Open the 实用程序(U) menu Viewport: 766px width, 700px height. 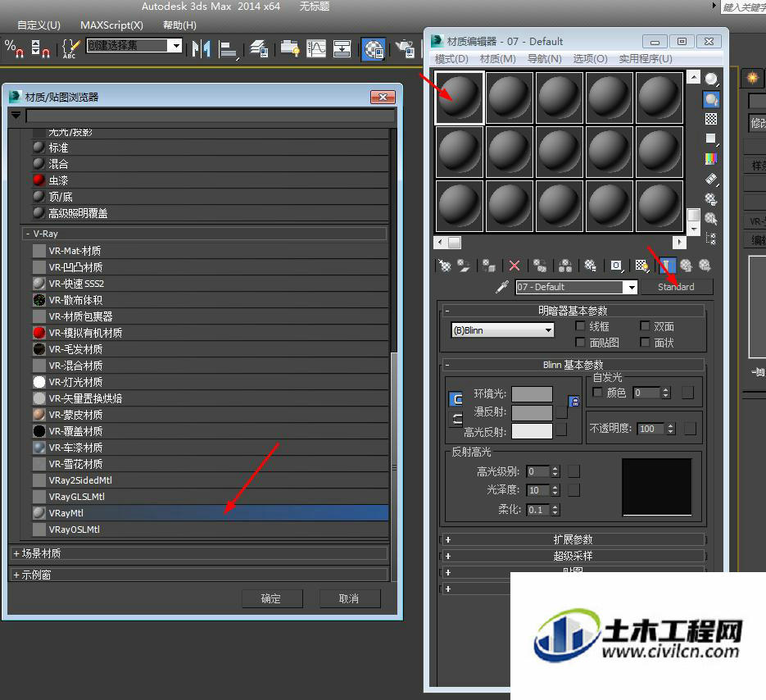(x=646, y=59)
